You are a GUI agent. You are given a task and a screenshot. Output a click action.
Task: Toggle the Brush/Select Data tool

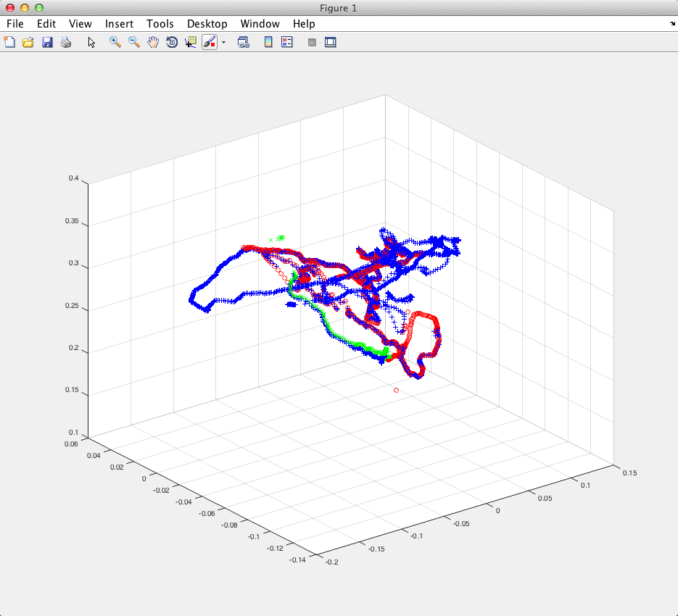[210, 42]
